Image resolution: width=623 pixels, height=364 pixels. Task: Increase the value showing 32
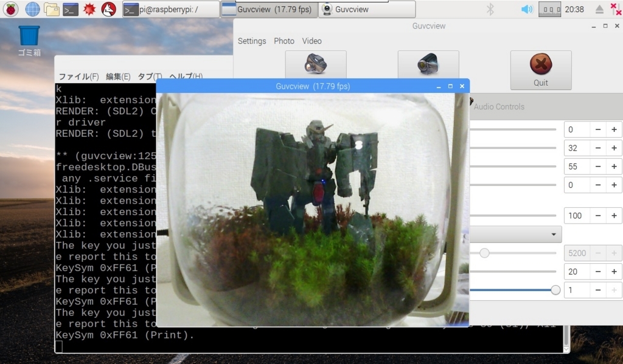tap(614, 148)
